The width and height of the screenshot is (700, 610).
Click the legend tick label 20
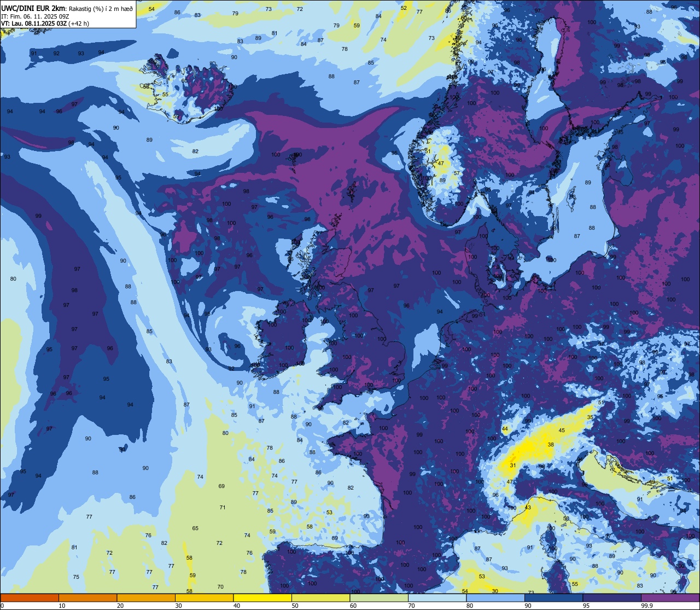[120, 606]
